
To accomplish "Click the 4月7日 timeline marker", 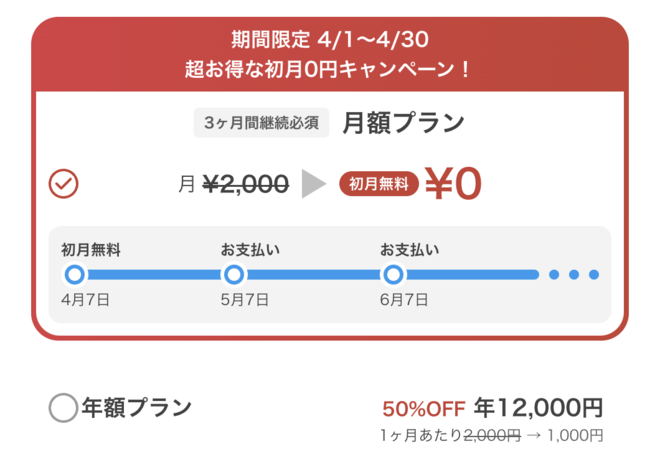I will pos(74,274).
